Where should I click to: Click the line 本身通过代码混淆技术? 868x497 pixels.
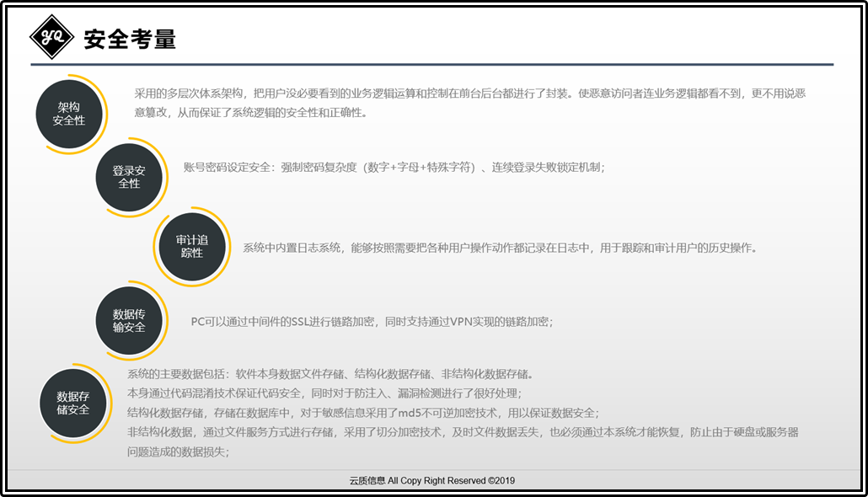[x=324, y=393]
